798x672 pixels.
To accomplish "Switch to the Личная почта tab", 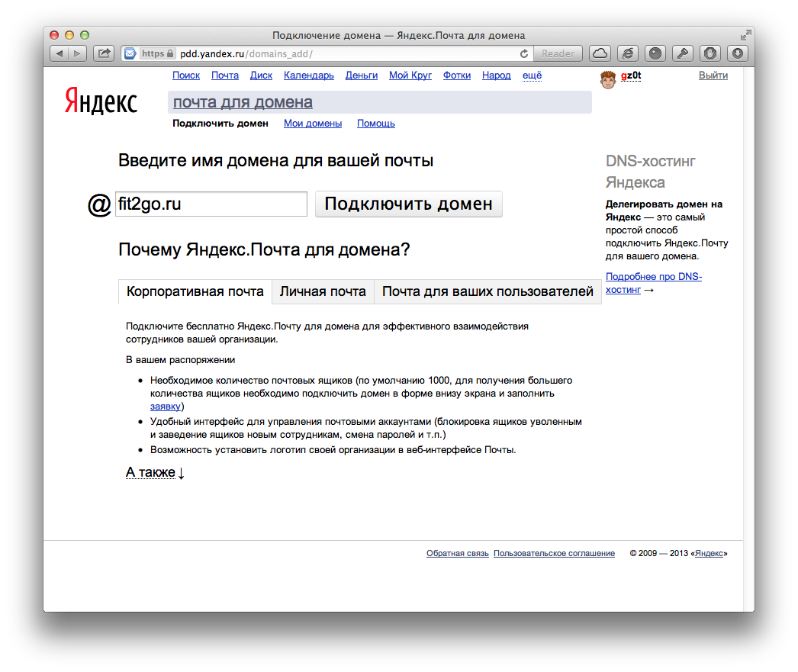I will coord(323,291).
